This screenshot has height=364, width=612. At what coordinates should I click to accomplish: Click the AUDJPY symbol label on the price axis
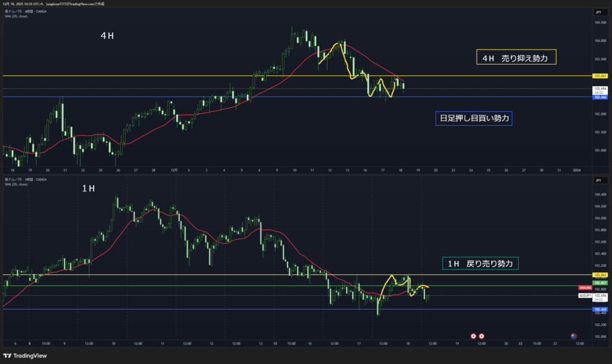coord(585,295)
